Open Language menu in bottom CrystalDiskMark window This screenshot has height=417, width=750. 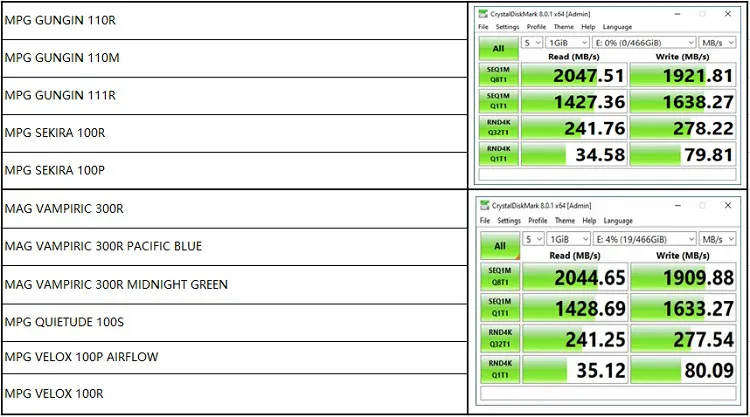[618, 220]
